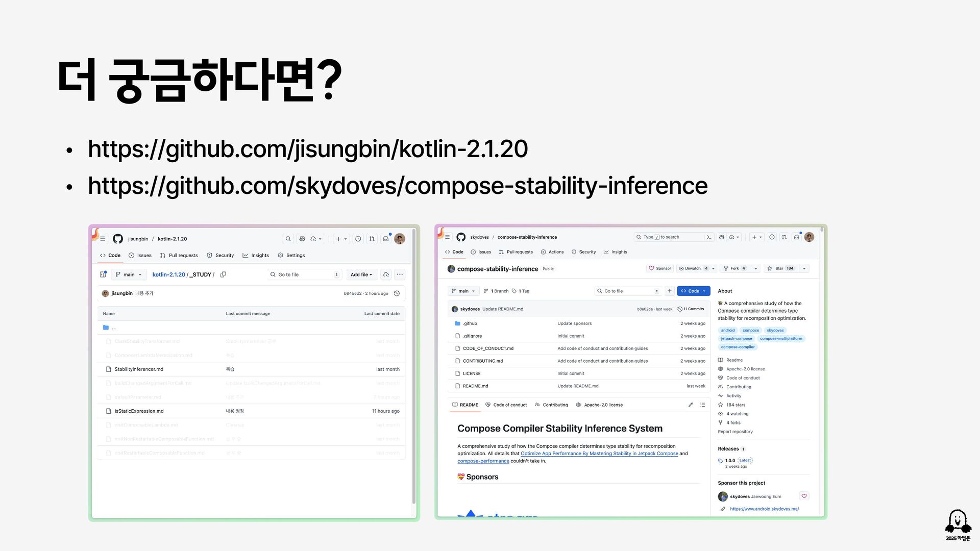Image resolution: width=980 pixels, height=551 pixels.
Task: Copy path icon next to _STUDY breadcrumb
Action: 223,274
